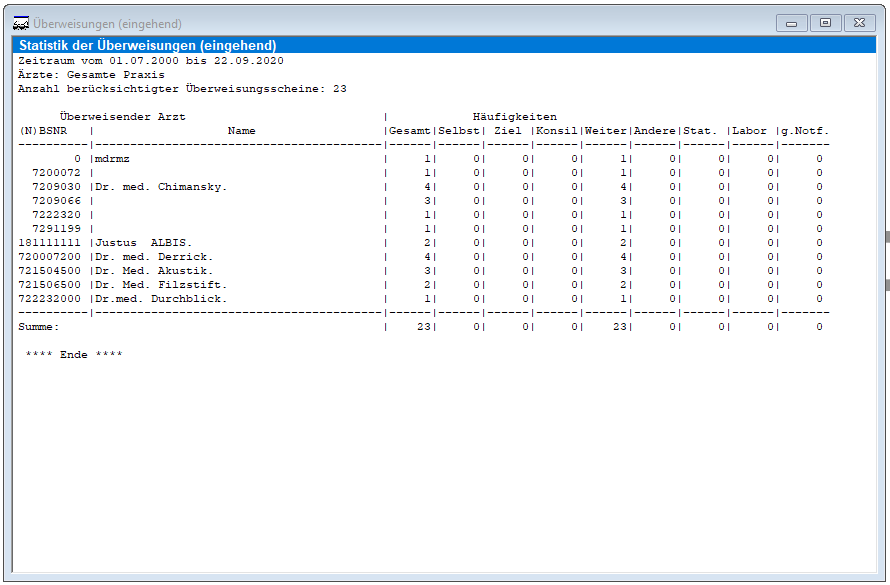This screenshot has height=585, width=890.
Task: Click the Anzahl berücksichtigter Überweisungsscheine line
Action: pyautogui.click(x=182, y=89)
